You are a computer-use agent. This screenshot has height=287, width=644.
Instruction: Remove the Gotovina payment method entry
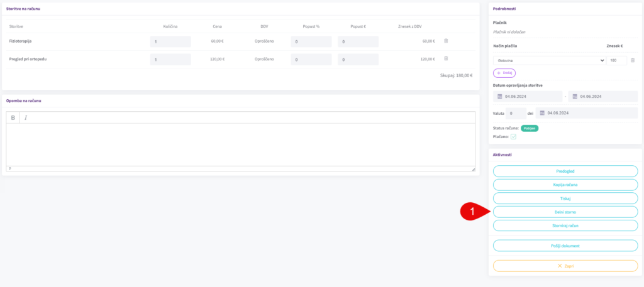pyautogui.click(x=633, y=60)
